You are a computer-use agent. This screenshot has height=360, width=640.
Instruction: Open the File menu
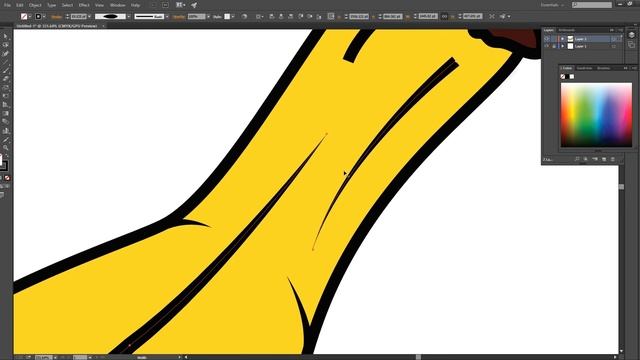pos(7,5)
